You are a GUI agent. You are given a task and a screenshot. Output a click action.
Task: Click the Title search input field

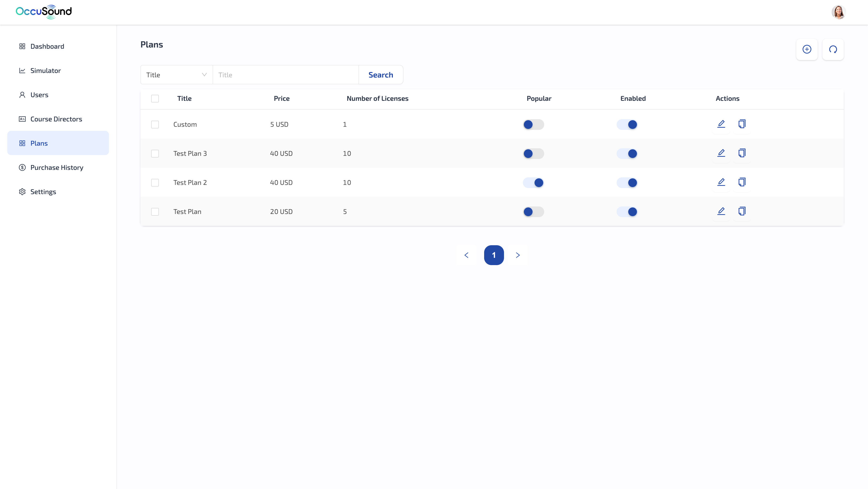[286, 75]
